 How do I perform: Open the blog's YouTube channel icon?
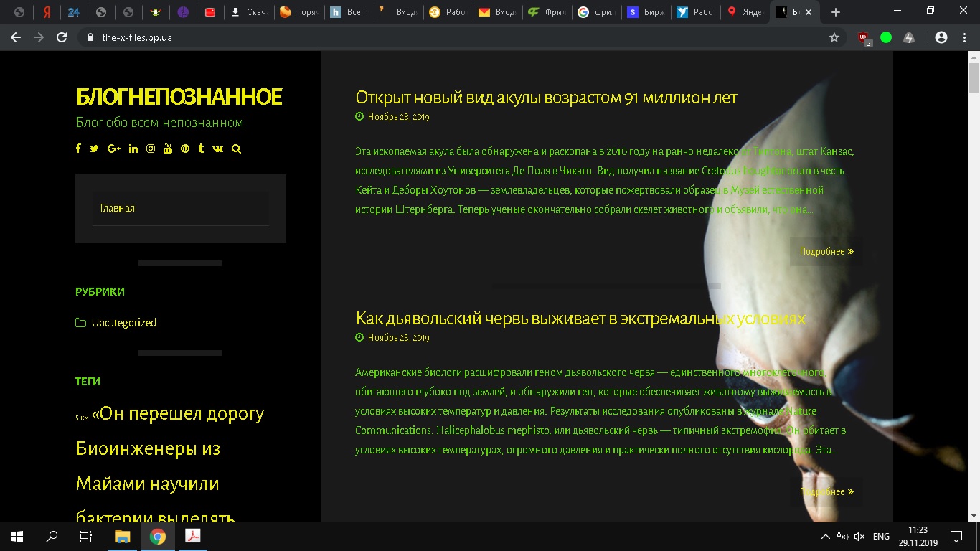coord(168,149)
